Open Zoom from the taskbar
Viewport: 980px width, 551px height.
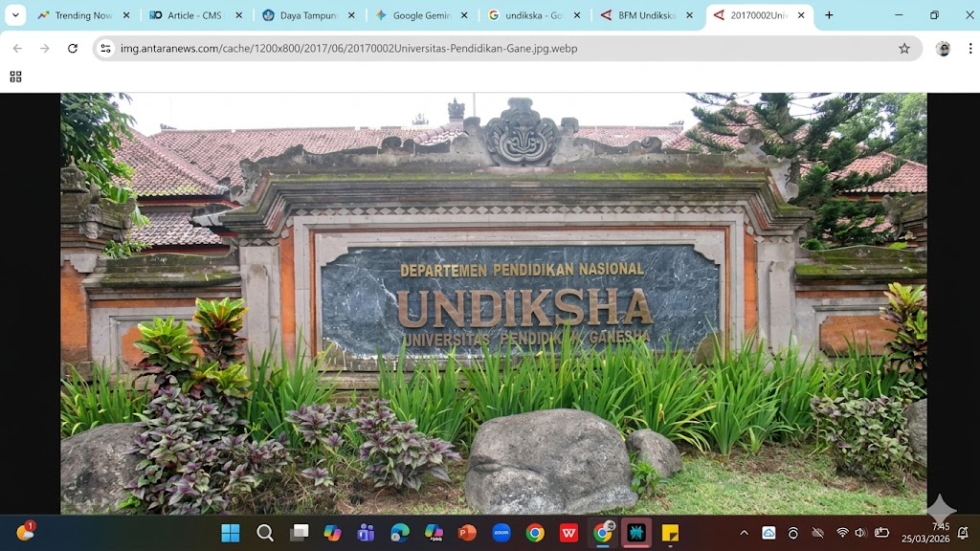click(x=501, y=533)
